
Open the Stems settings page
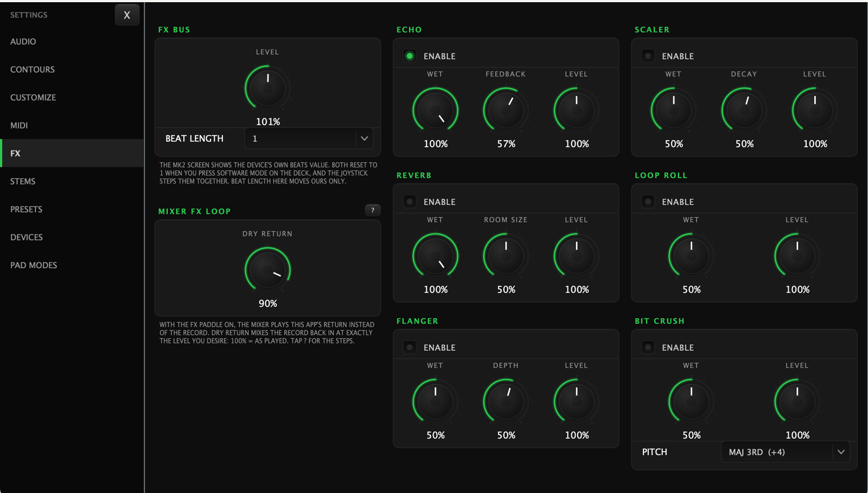tap(72, 181)
